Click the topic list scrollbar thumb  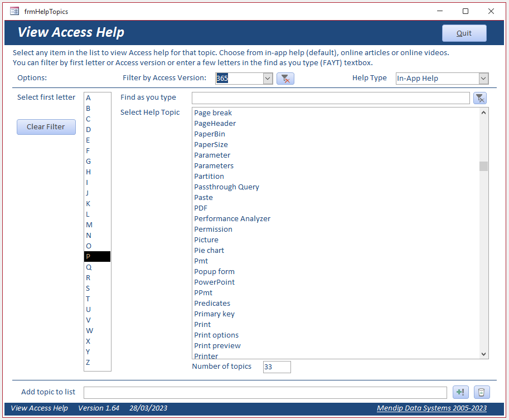coord(483,166)
